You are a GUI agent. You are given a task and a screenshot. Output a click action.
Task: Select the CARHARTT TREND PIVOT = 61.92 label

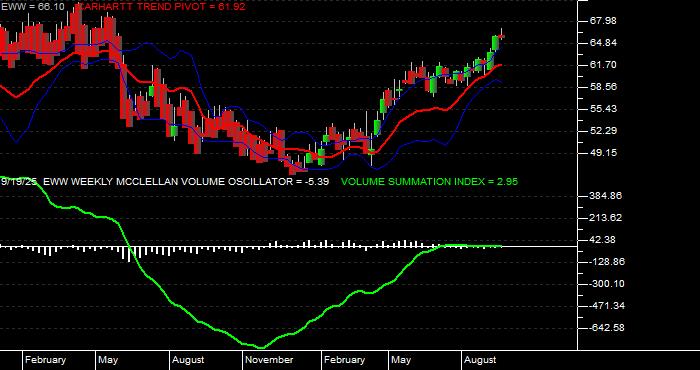click(161, 7)
